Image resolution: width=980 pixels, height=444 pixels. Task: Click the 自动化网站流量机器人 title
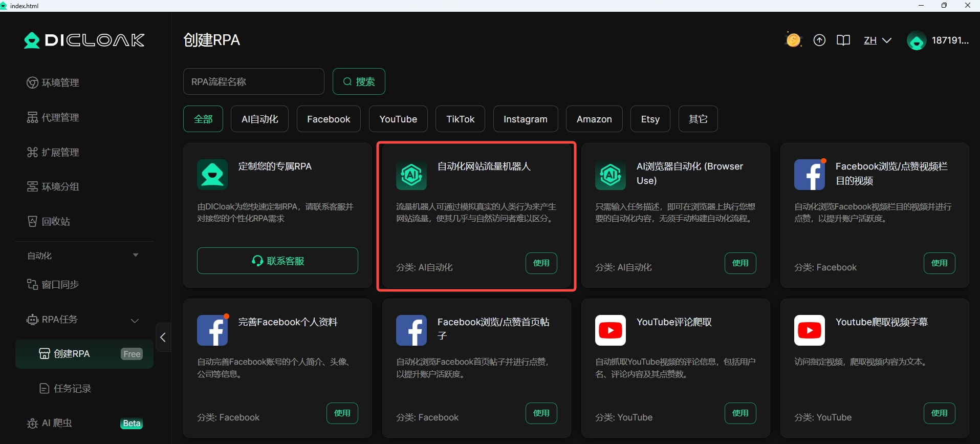pos(484,166)
